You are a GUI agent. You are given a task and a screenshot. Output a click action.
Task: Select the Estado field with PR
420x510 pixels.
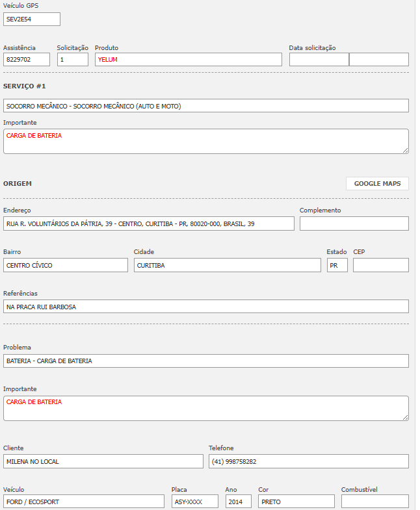click(x=337, y=265)
